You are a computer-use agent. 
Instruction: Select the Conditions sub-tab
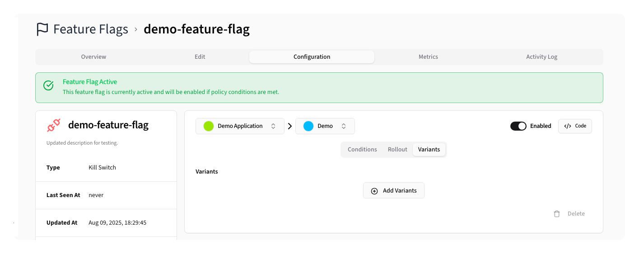[362, 150]
